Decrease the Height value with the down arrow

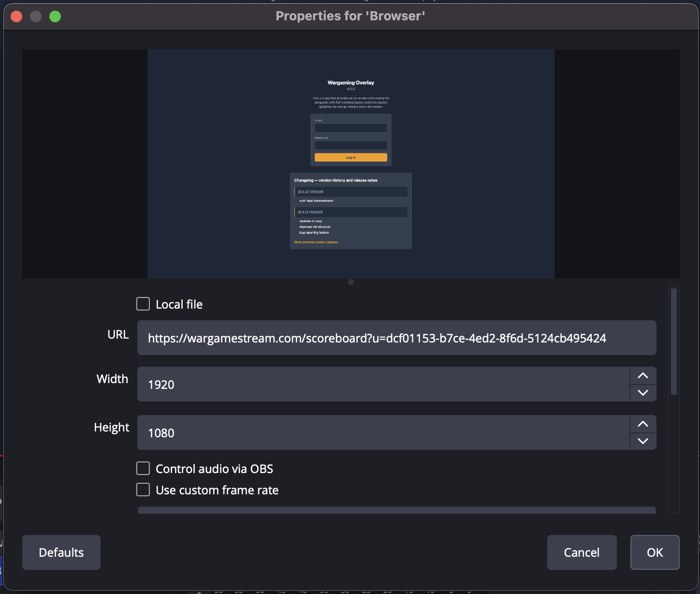(x=642, y=441)
